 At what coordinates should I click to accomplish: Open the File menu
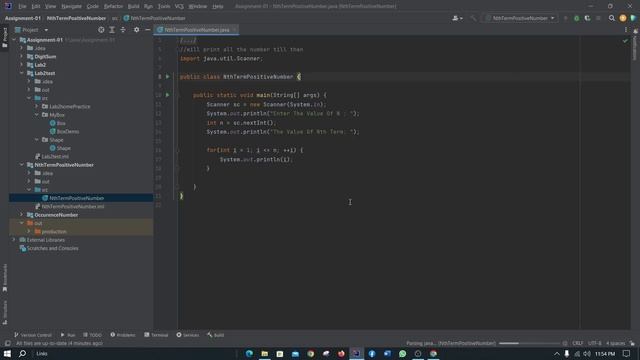coord(22,6)
